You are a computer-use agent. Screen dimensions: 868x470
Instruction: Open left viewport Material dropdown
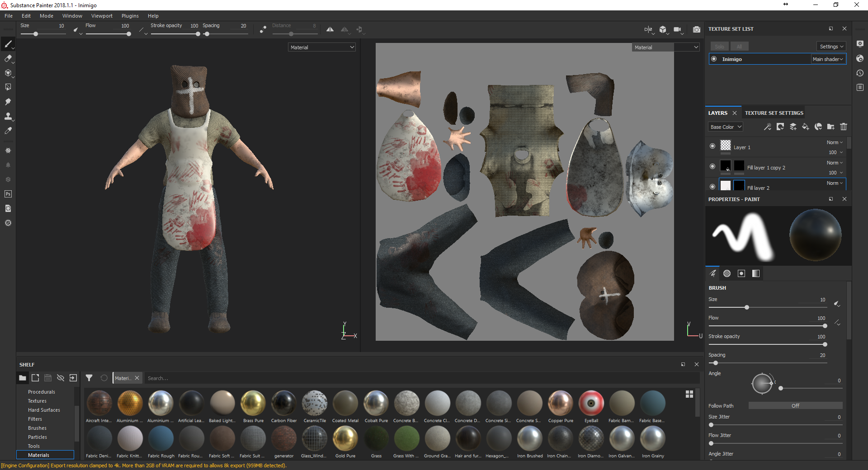pyautogui.click(x=322, y=47)
